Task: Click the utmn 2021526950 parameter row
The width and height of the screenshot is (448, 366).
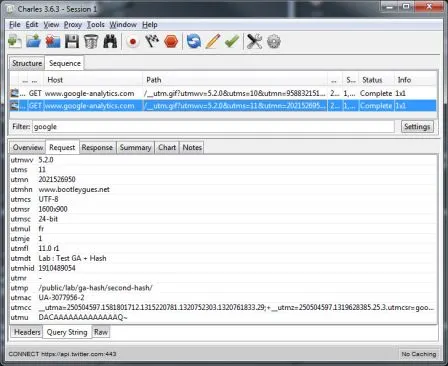Action: click(x=223, y=180)
